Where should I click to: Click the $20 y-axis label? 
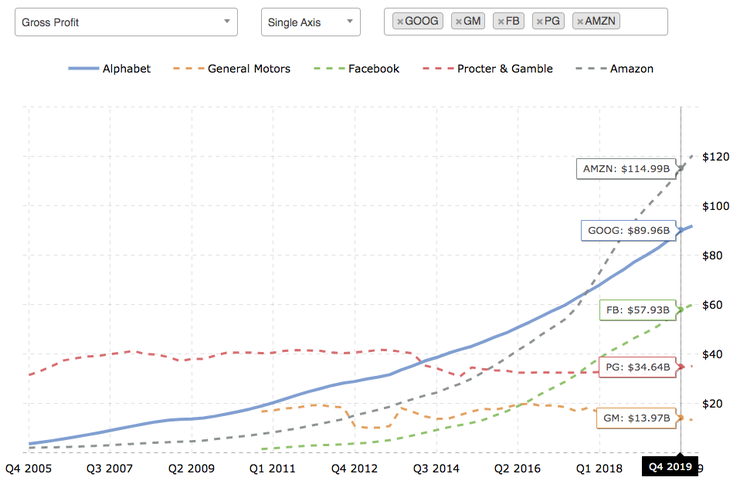[x=712, y=404]
